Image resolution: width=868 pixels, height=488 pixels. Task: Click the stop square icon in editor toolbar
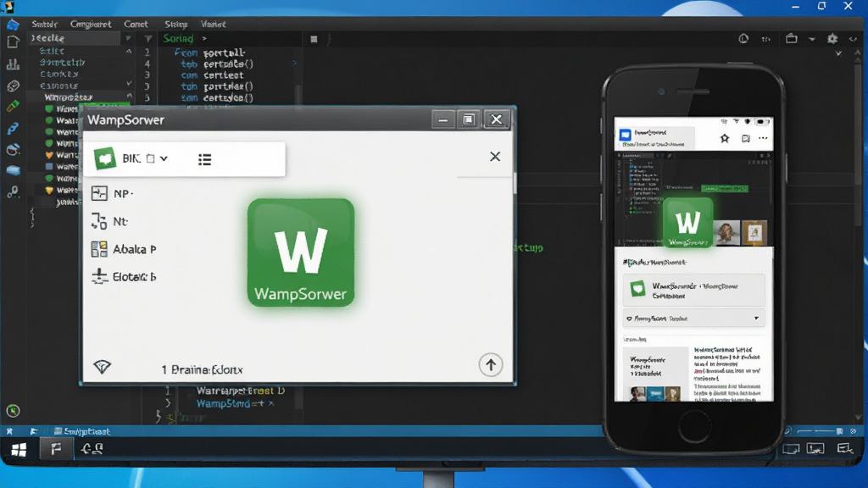click(314, 39)
